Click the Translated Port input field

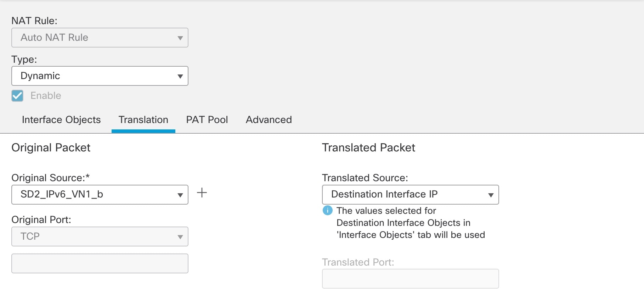click(410, 279)
